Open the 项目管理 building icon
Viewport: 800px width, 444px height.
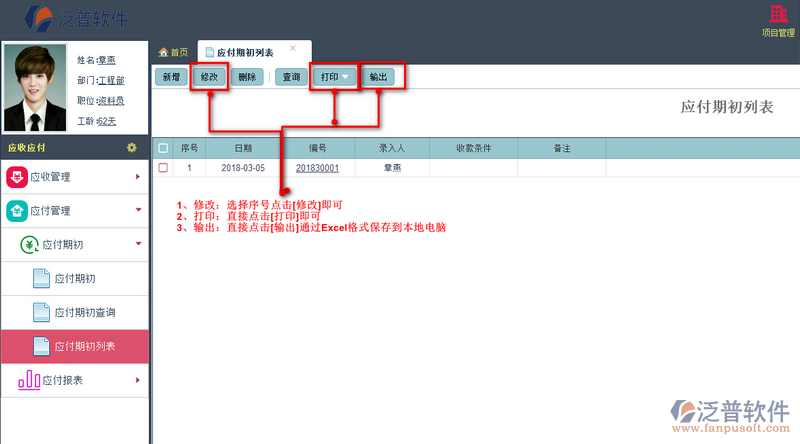pos(777,14)
